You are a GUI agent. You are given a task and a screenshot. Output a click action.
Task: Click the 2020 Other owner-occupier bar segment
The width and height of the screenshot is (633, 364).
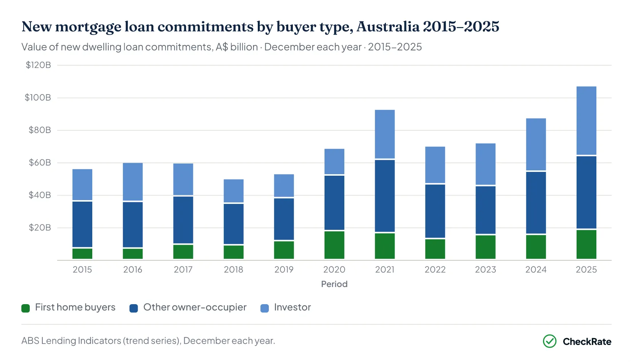pos(334,202)
